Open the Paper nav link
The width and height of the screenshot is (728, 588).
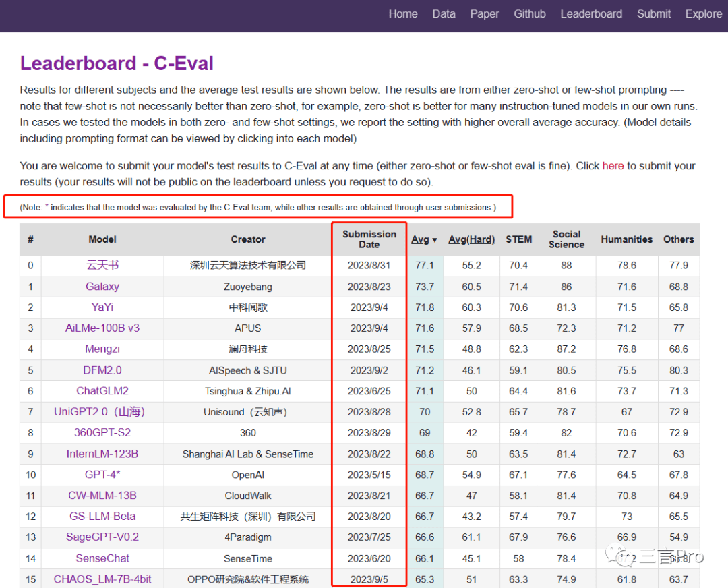(484, 14)
